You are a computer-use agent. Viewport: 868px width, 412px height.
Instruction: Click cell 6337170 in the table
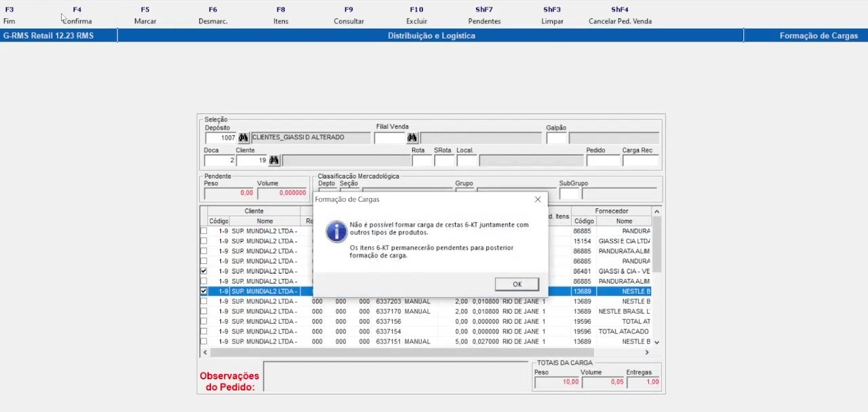[389, 312]
